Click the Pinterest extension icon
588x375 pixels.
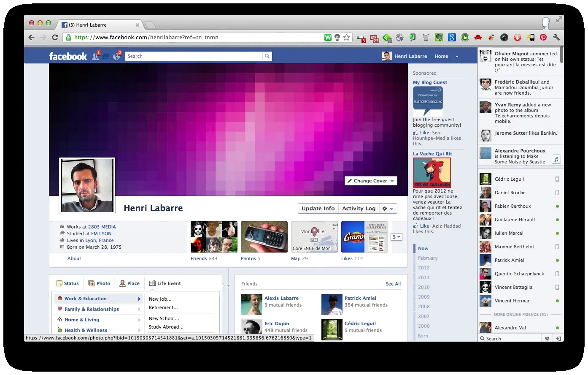pos(543,37)
